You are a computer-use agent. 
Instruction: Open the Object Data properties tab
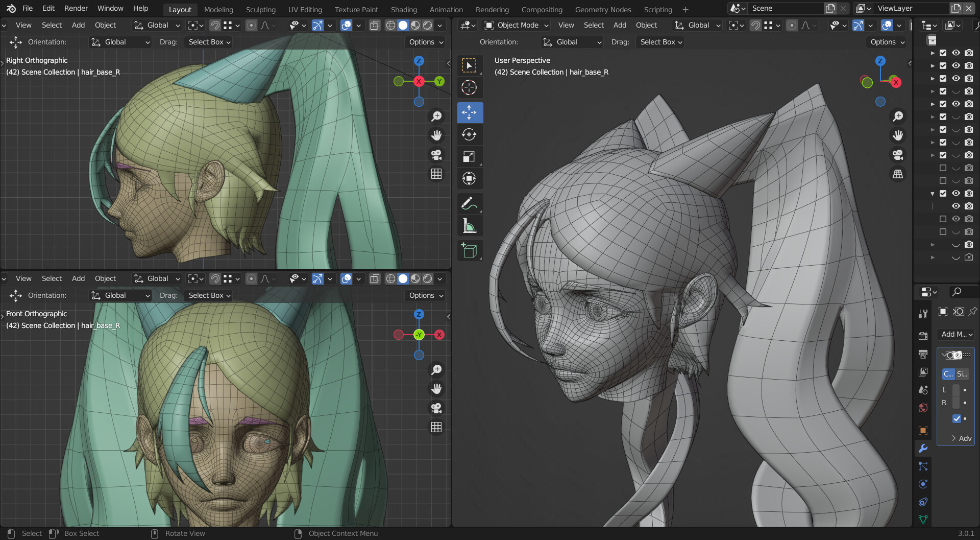923,520
